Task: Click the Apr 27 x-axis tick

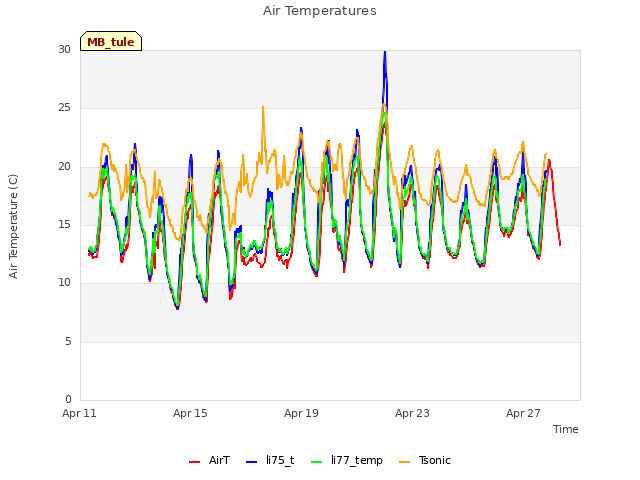Action: 523,413
